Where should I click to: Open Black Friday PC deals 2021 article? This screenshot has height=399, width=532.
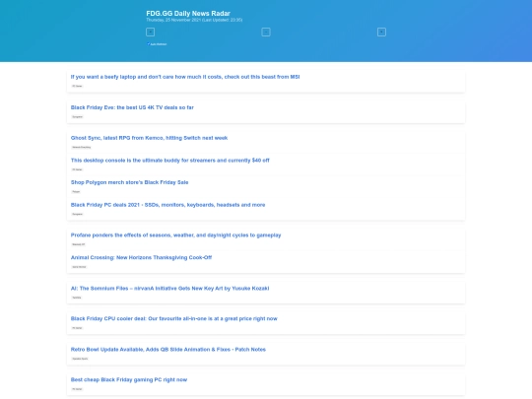click(167, 205)
